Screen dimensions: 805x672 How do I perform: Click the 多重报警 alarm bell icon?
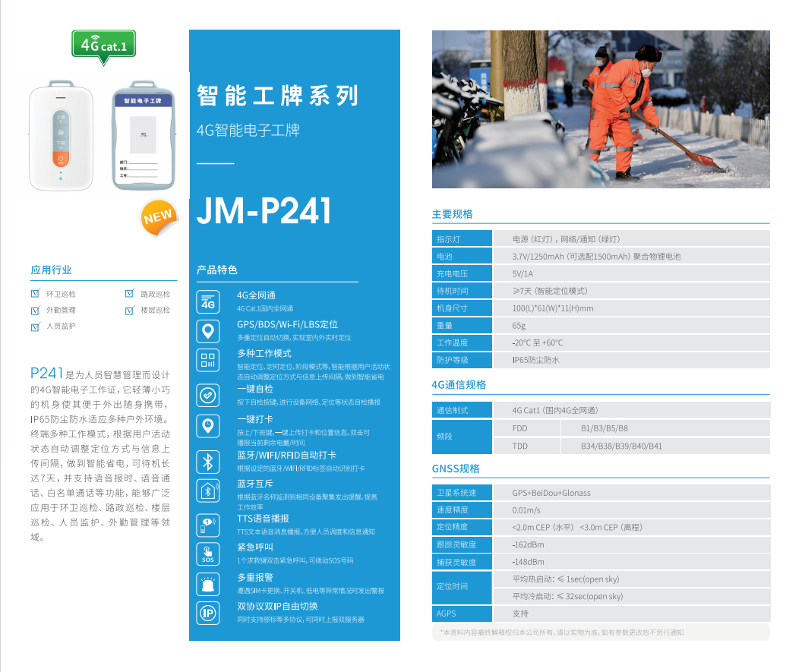(x=208, y=584)
